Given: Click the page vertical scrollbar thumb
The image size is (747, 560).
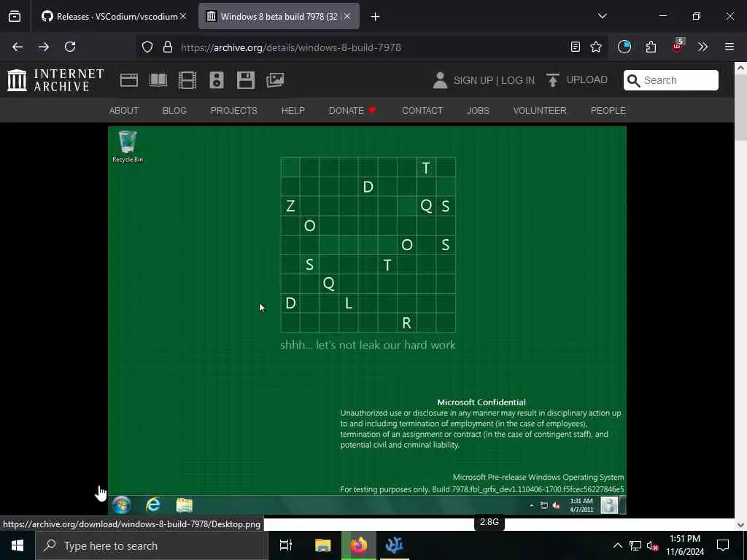Looking at the screenshot, I should (x=740, y=107).
